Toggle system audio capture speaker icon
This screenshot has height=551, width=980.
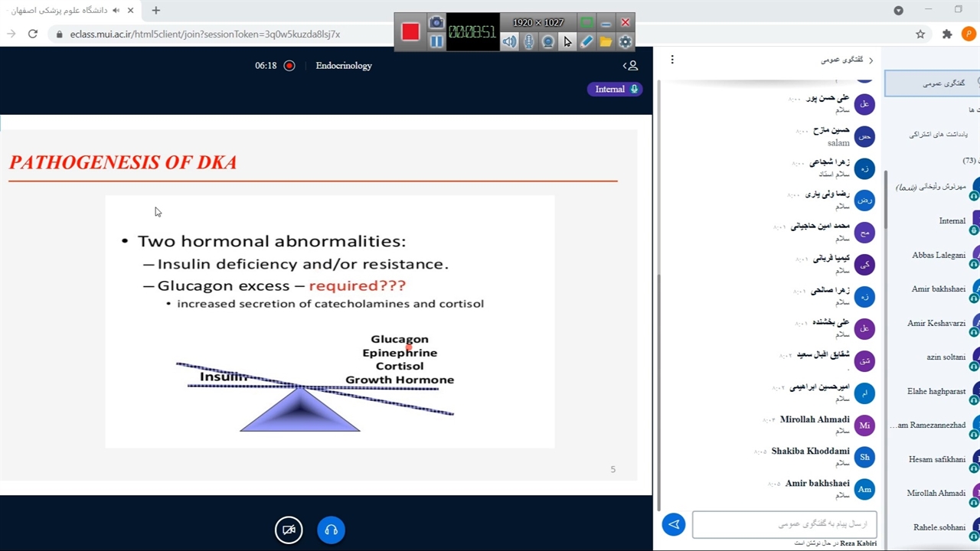(x=509, y=42)
